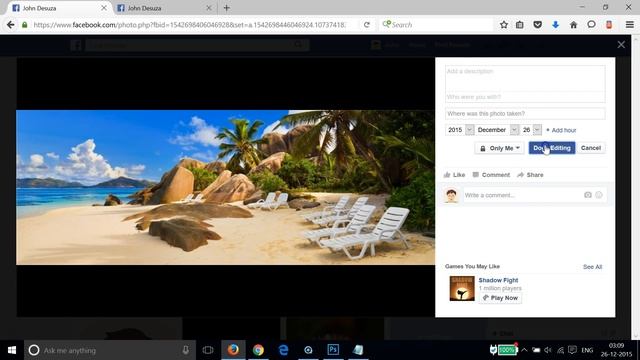Screen dimensions: 640x360
Task: Click the Comment action link
Action: (x=491, y=175)
